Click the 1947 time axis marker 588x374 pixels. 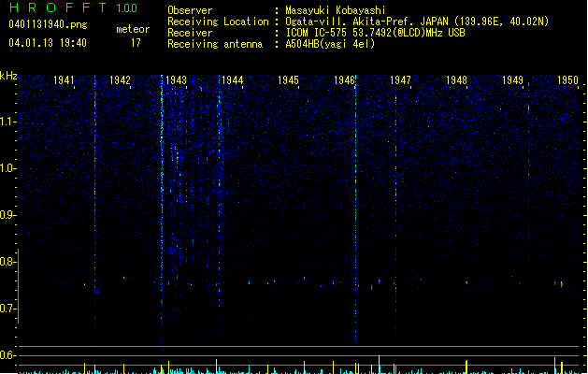(400, 80)
